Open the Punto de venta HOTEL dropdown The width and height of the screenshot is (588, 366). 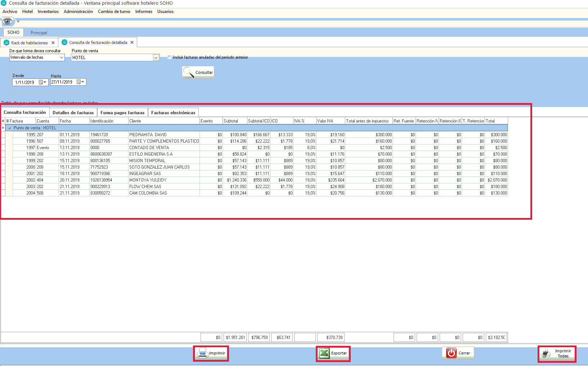point(156,58)
